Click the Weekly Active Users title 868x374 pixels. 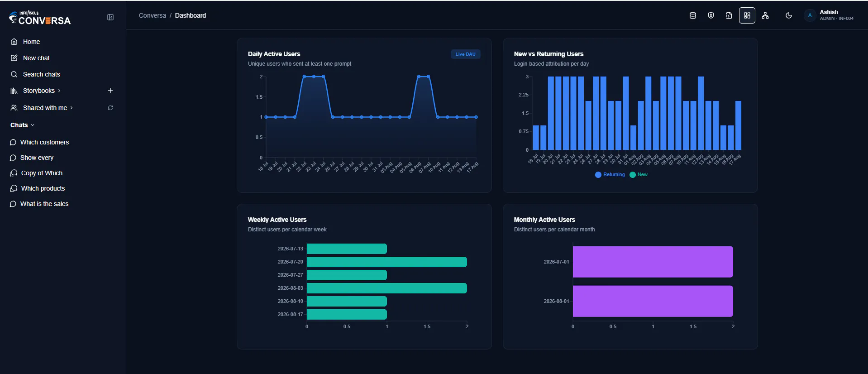coord(277,220)
